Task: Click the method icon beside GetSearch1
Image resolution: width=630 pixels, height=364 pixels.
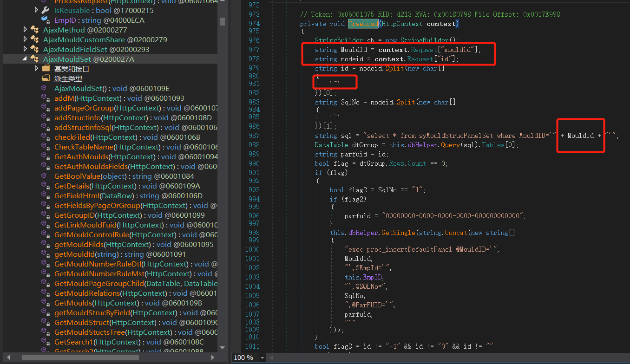Action: coord(46,342)
